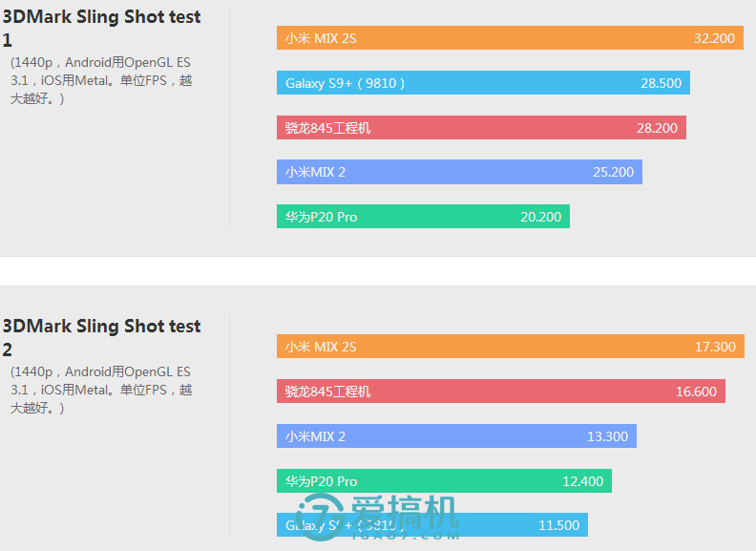Click the 3DMark Sling Shot test 1 heading

(x=101, y=28)
